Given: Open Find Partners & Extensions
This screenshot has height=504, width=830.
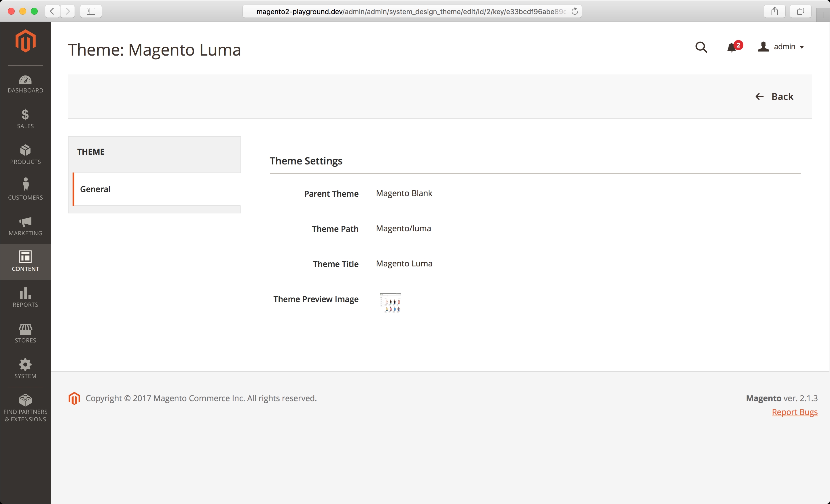Looking at the screenshot, I should (25, 409).
